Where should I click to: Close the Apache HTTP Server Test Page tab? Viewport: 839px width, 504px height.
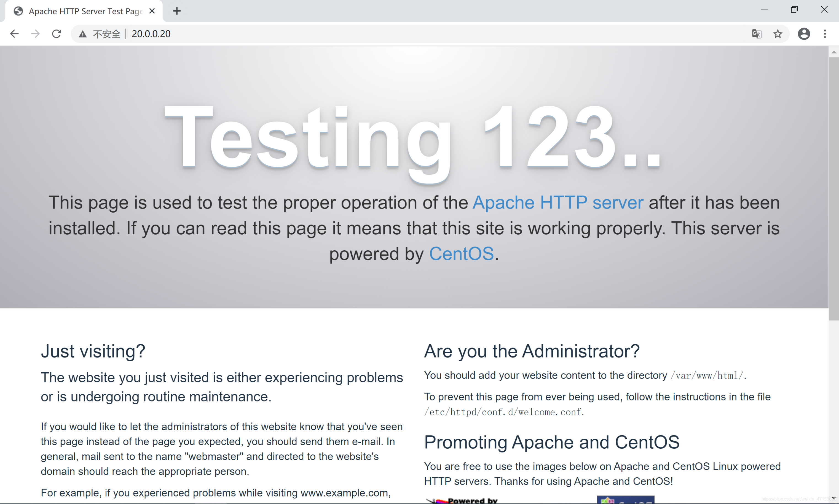click(x=152, y=11)
